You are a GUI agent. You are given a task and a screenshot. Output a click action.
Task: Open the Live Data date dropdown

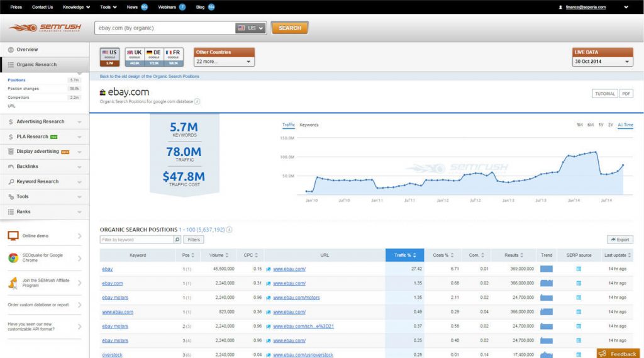pyautogui.click(x=602, y=62)
